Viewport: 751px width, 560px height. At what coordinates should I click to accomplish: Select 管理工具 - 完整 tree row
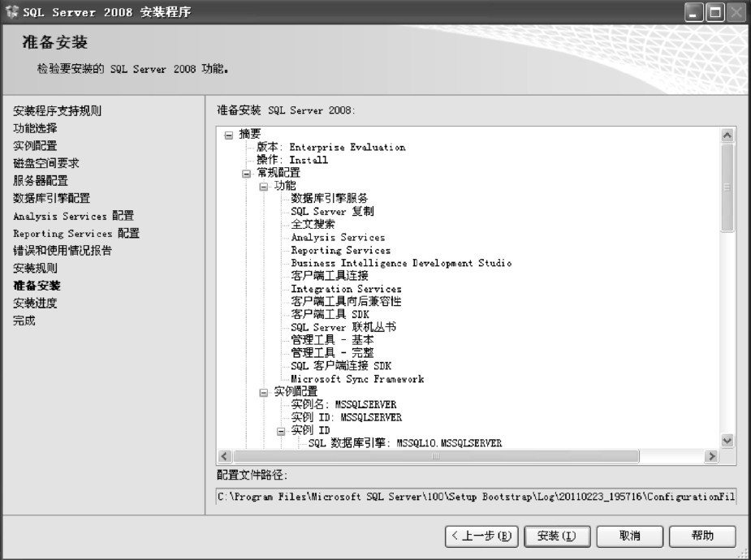coord(332,353)
